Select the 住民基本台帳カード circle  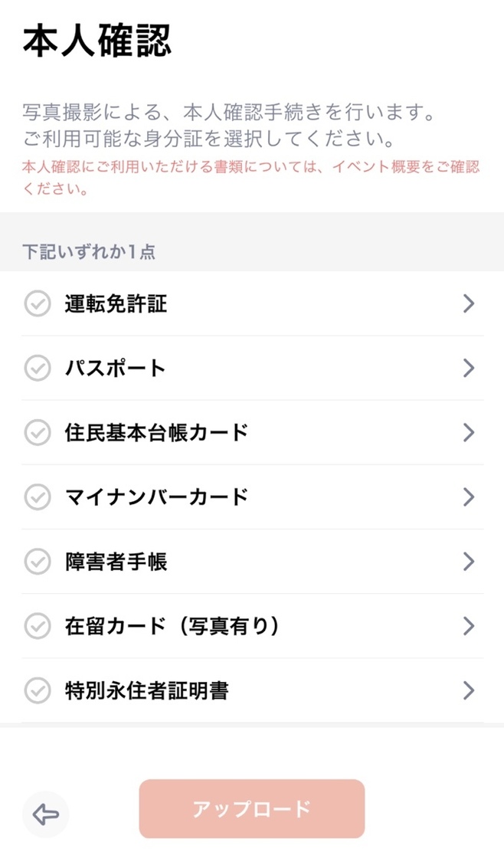[38, 432]
